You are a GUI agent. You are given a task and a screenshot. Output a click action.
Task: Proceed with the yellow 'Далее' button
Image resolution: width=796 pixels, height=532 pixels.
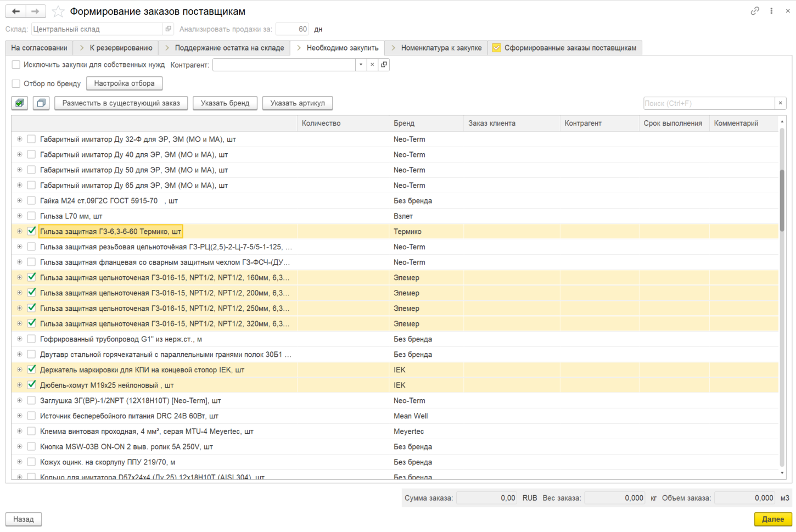click(773, 519)
